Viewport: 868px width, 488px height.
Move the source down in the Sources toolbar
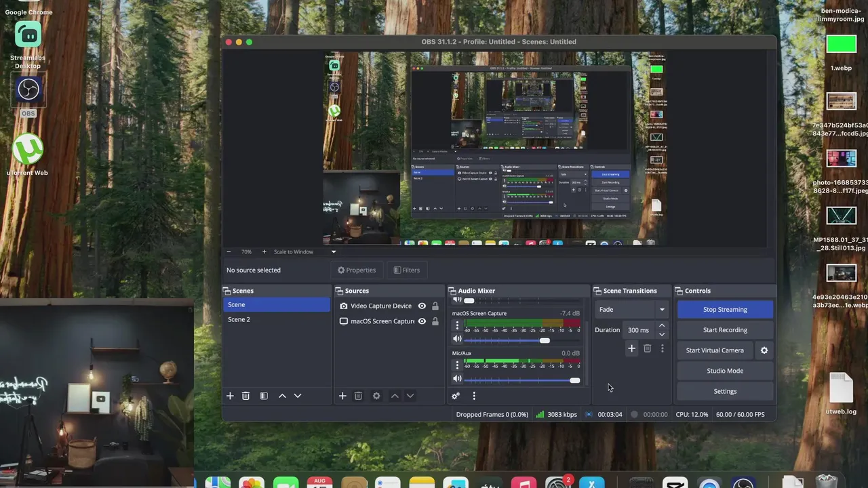(x=410, y=396)
